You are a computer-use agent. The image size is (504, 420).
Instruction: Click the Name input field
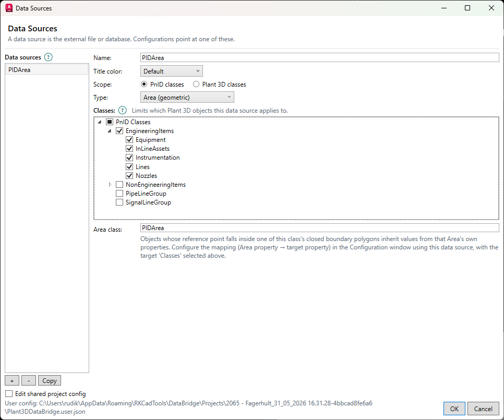[x=319, y=57]
